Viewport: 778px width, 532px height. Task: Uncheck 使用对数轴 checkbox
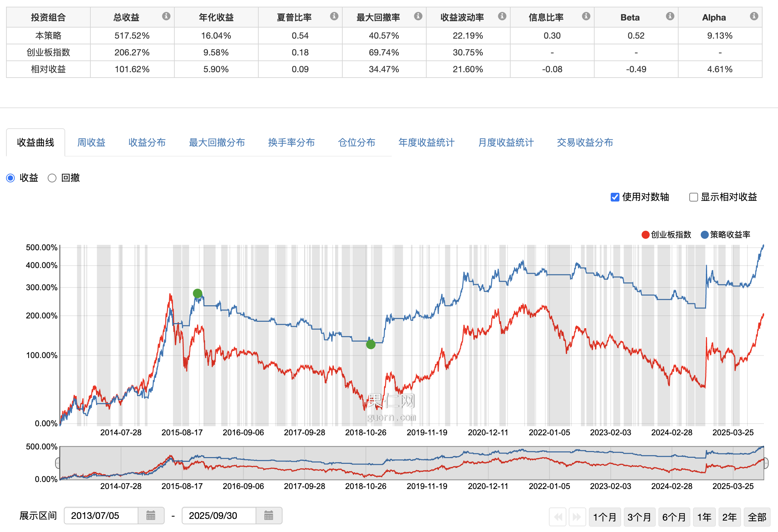(615, 197)
